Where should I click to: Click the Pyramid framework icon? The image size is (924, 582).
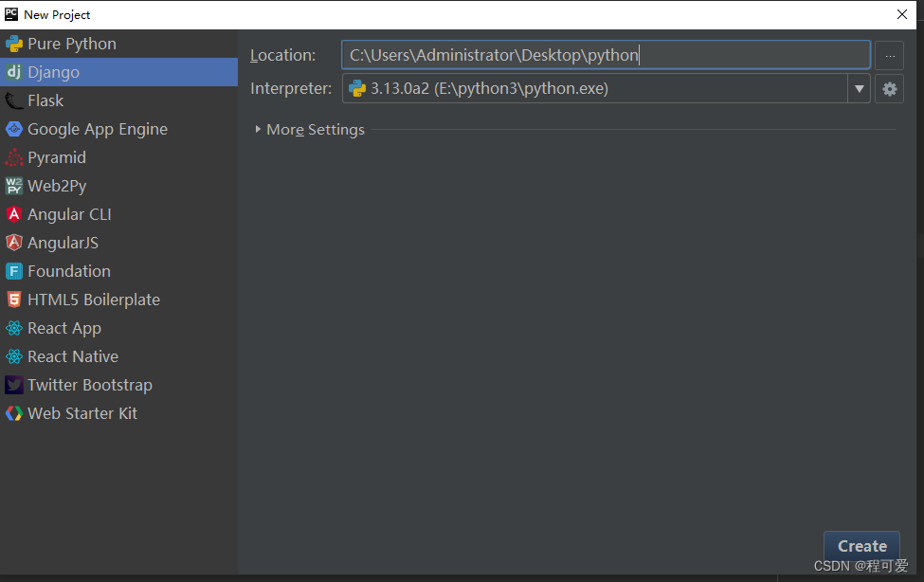[15, 157]
